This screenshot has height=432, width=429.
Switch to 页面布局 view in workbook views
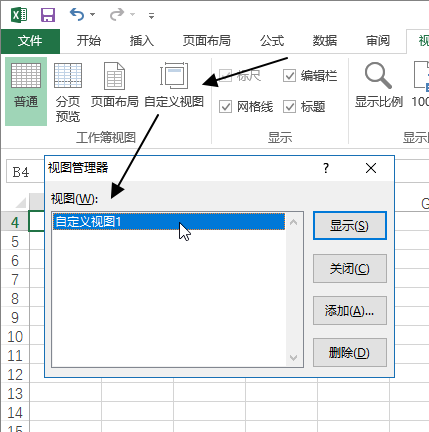tap(114, 85)
